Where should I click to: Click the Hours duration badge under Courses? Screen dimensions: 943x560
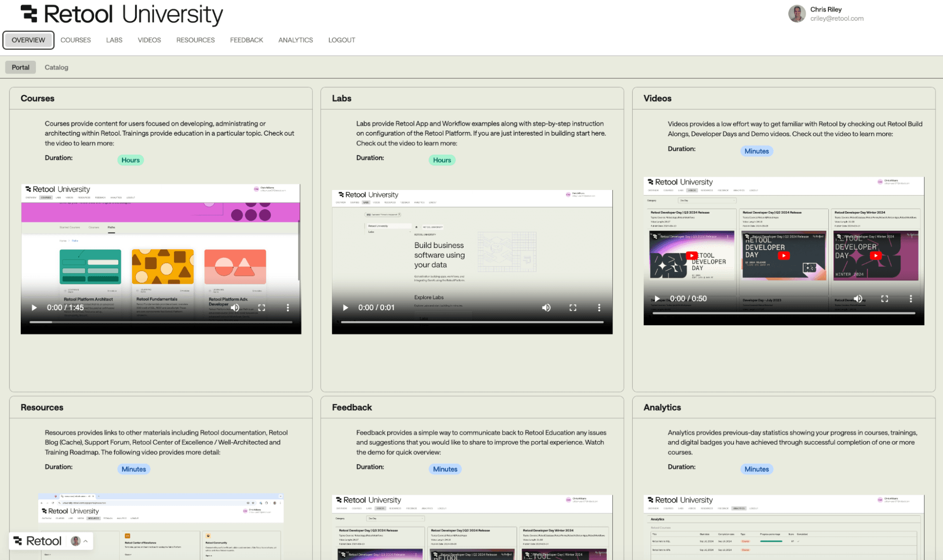[130, 160]
